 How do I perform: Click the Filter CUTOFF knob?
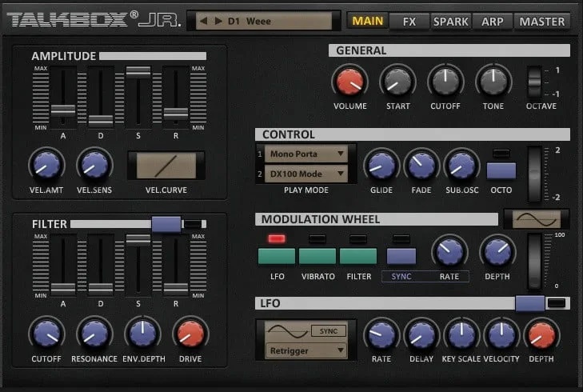pos(46,334)
